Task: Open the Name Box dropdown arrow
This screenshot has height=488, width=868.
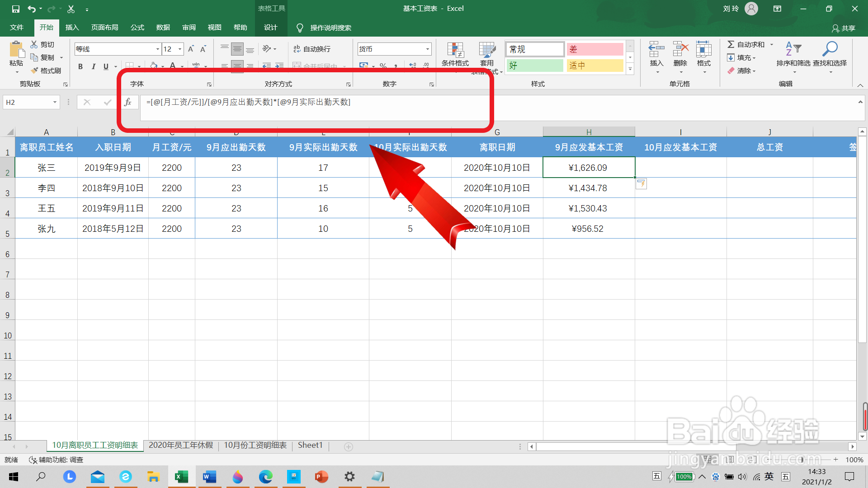Action: (x=55, y=102)
